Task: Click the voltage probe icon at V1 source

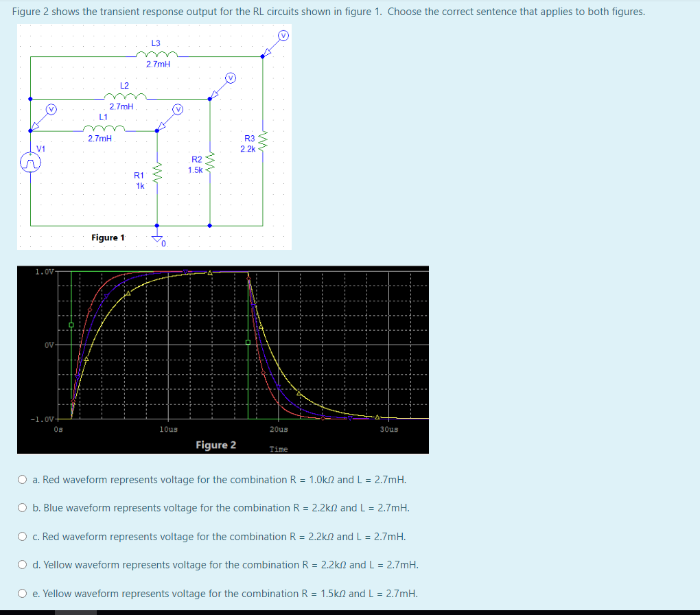Action: click(51, 108)
